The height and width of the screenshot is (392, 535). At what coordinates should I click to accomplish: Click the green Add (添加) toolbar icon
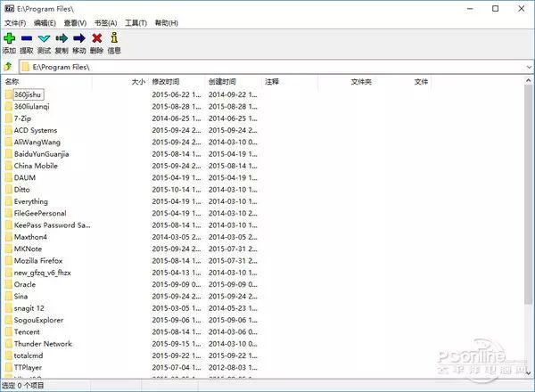point(9,38)
